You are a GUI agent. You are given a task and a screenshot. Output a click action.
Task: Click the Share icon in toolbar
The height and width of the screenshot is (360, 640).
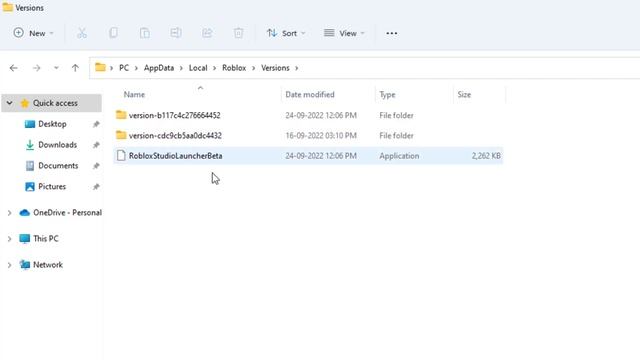click(207, 33)
